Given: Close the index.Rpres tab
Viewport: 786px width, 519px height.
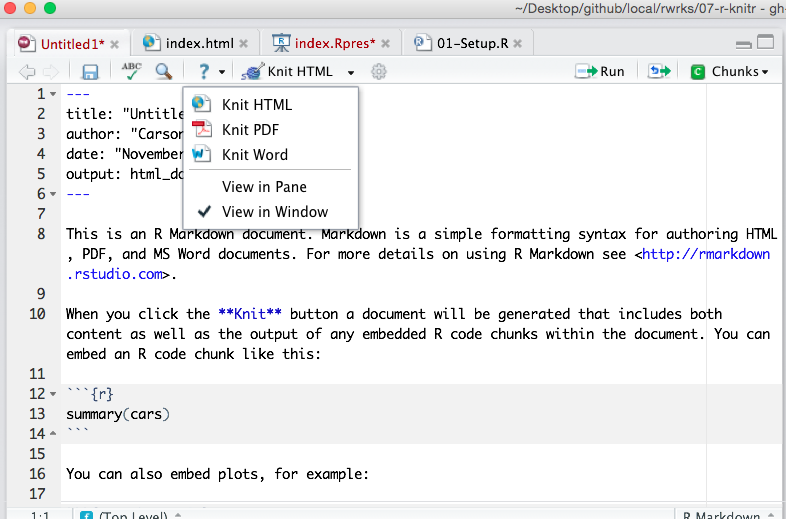Looking at the screenshot, I should coord(385,44).
